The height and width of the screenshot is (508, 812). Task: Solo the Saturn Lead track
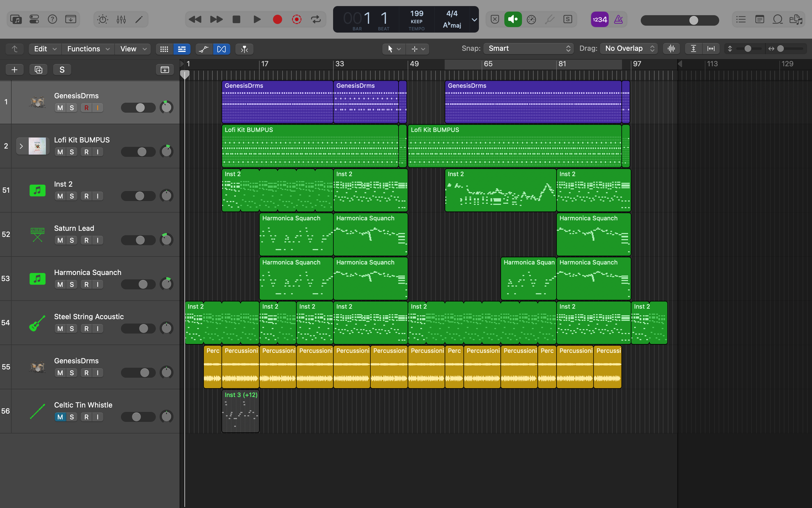(72, 240)
